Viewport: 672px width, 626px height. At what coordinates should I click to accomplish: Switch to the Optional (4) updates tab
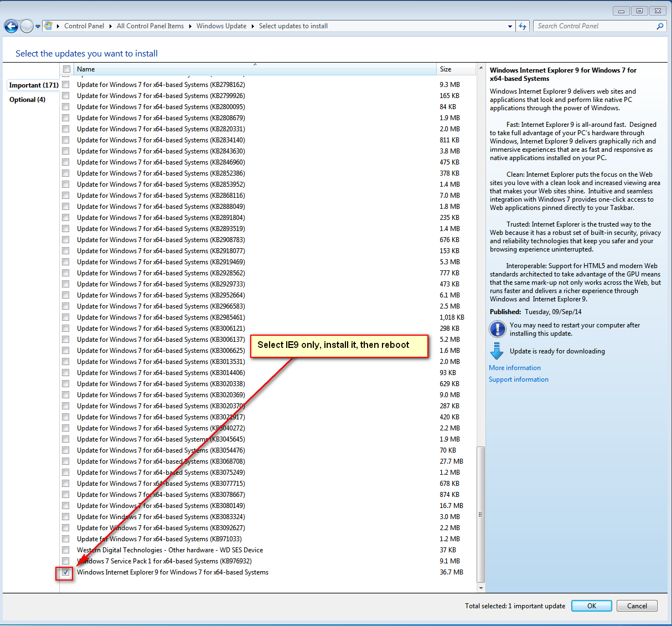(27, 100)
